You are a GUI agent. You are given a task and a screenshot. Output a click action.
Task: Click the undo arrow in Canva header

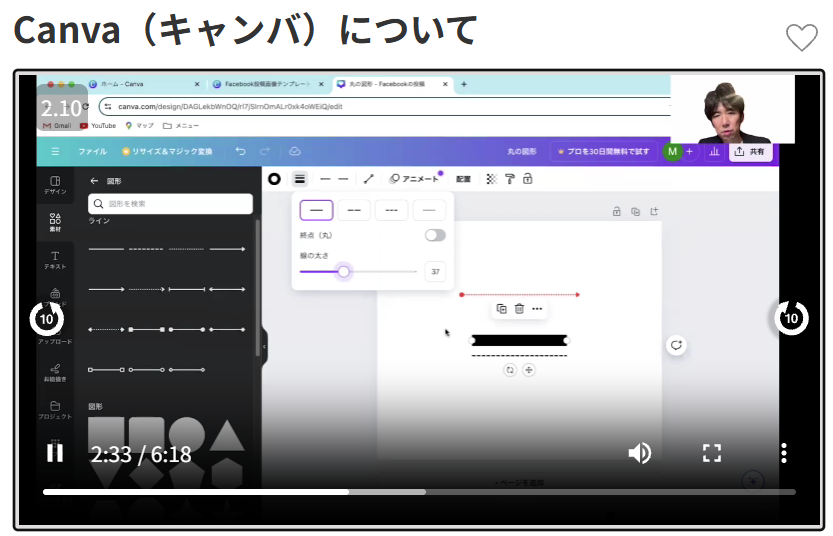pos(240,151)
